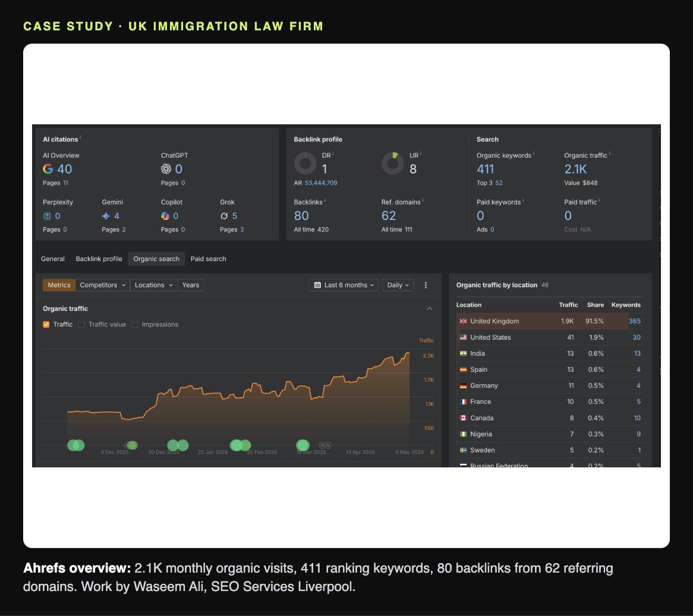
Task: Click the Germany flag icon
Action: click(x=463, y=386)
